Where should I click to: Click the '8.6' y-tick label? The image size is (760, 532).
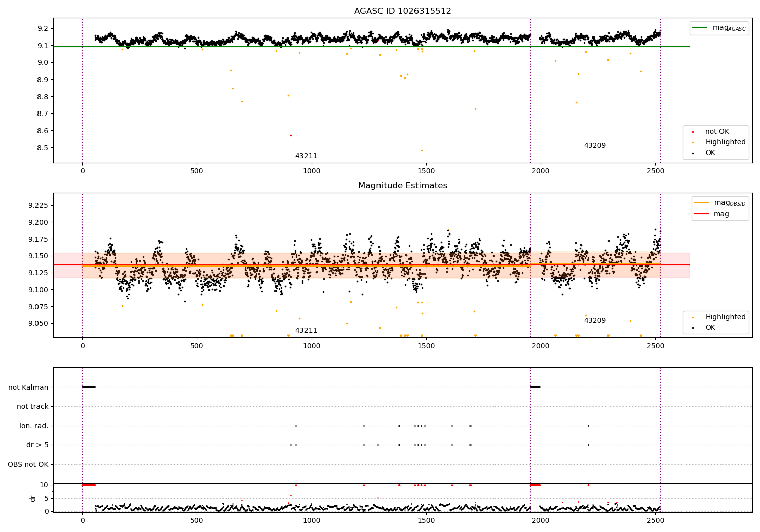point(43,131)
